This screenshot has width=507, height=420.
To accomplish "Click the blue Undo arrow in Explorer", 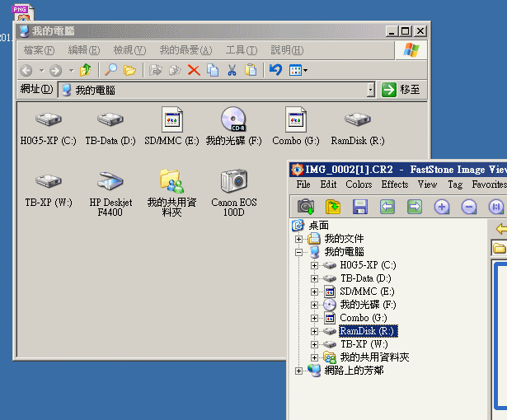I will [275, 70].
